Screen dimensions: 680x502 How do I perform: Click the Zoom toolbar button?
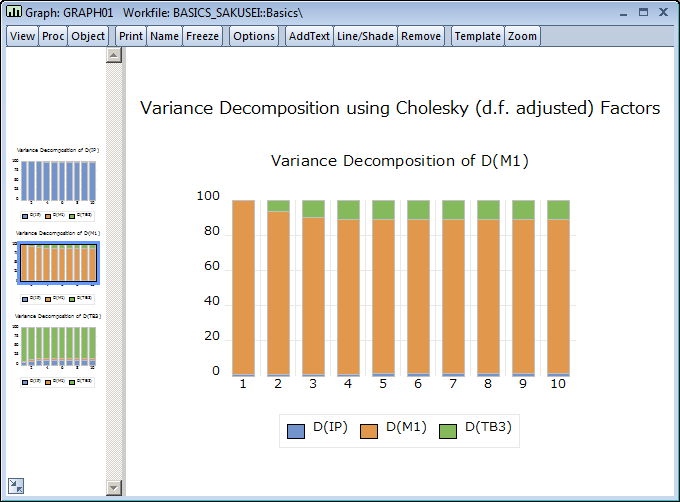tap(522, 36)
